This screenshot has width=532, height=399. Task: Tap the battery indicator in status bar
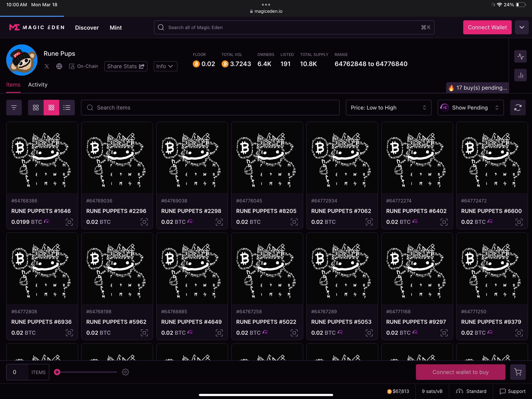pos(521,5)
